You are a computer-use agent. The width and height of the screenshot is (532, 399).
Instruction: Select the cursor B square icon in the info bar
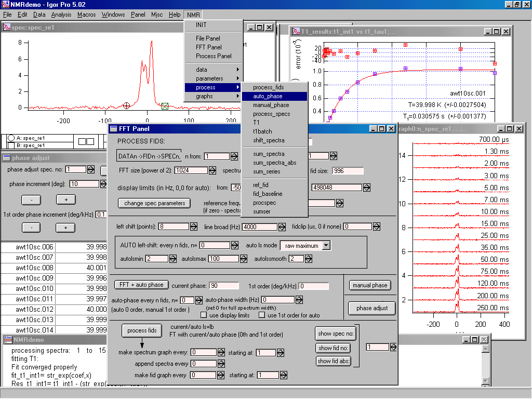pos(11,145)
